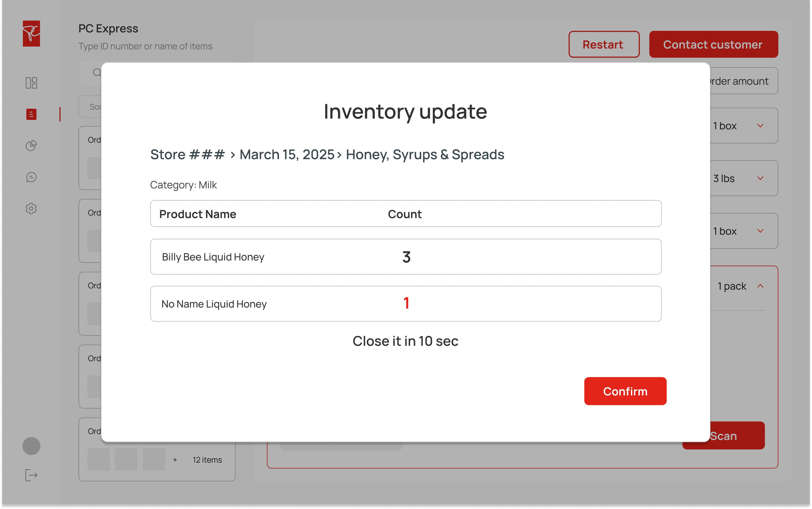Open the pie chart analytics icon
This screenshot has height=509, width=812.
click(31, 146)
